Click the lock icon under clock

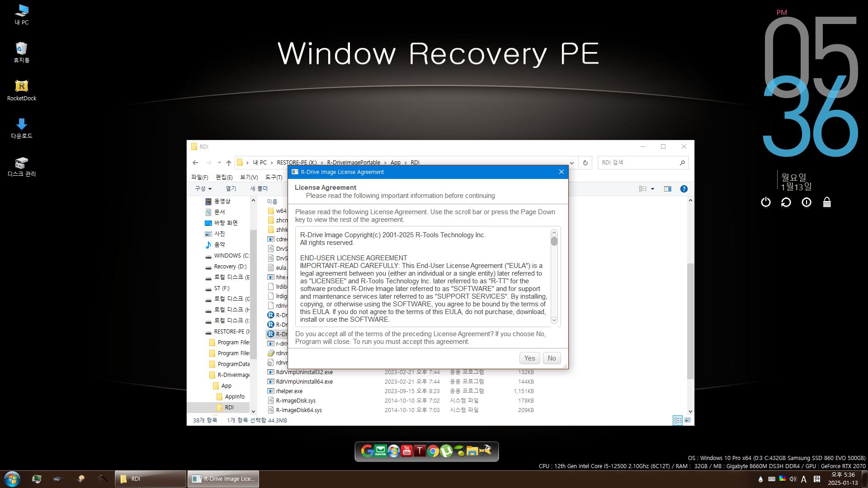(x=826, y=202)
